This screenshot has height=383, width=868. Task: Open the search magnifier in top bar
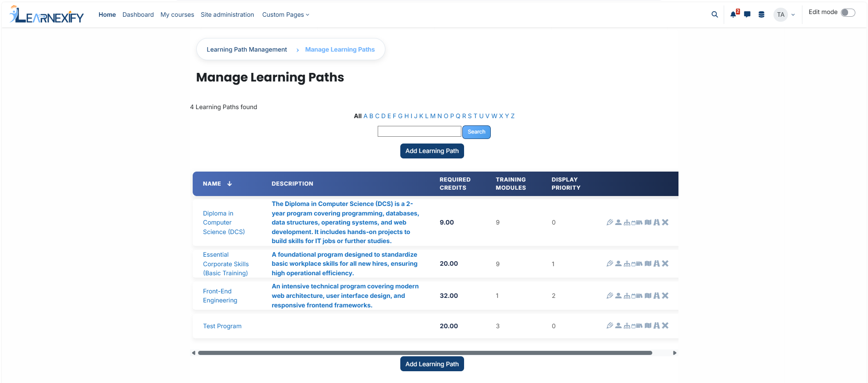coord(715,14)
